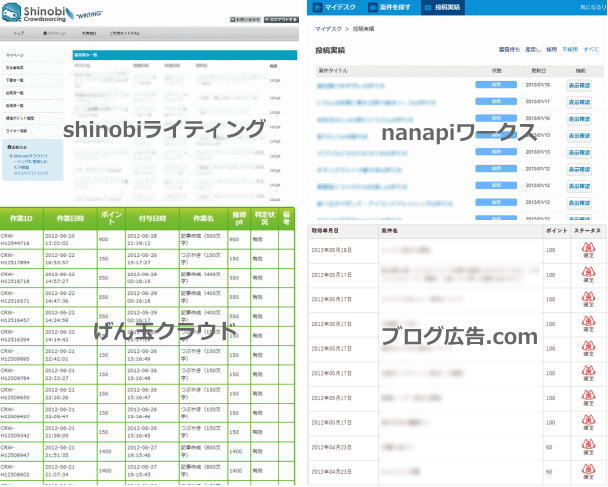Click the 更新日 column header in nanapi table
The width and height of the screenshot is (608, 487).
click(538, 71)
